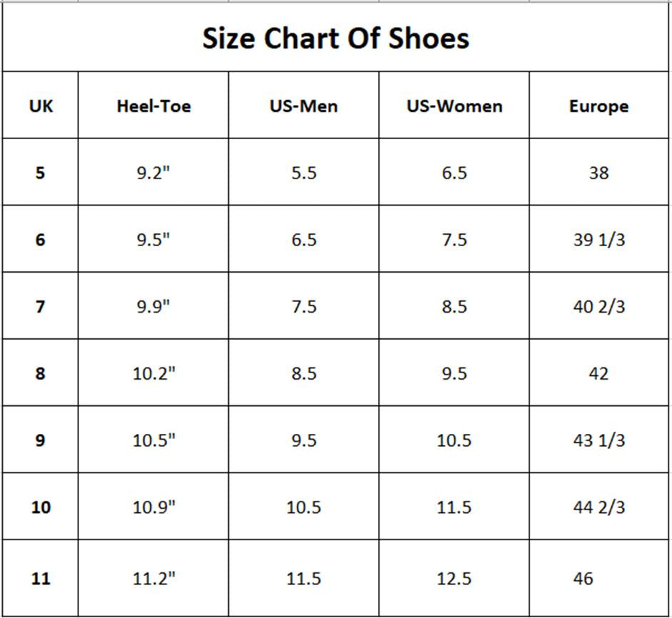
Task: Select the US-Women 12.5 cell
Action: click(454, 578)
